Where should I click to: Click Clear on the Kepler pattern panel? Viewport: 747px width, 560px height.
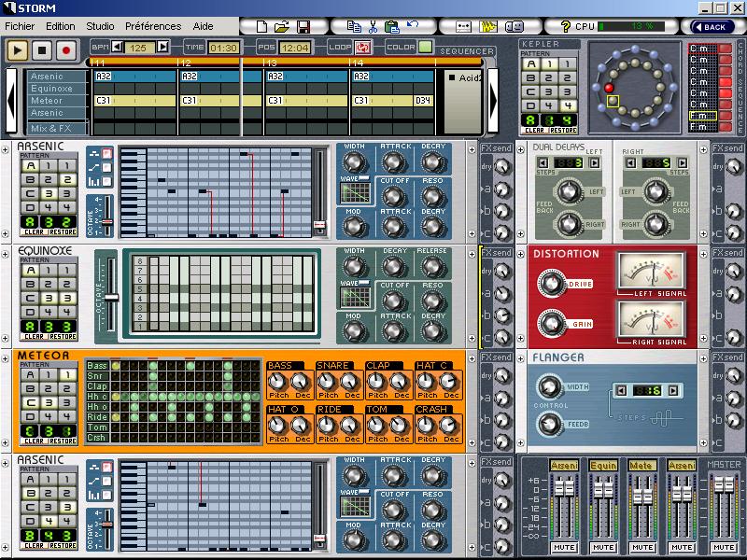(x=535, y=131)
